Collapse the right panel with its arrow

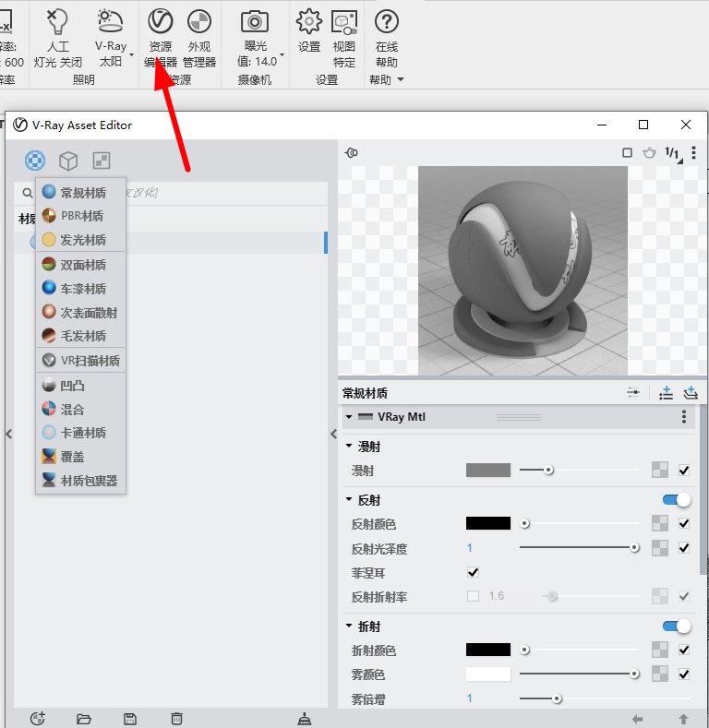click(x=333, y=434)
